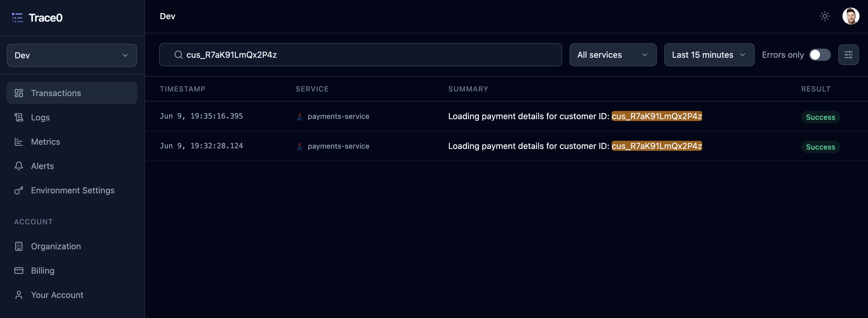The height and width of the screenshot is (318, 868).
Task: Click the Trace0 brand name
Action: (x=46, y=18)
